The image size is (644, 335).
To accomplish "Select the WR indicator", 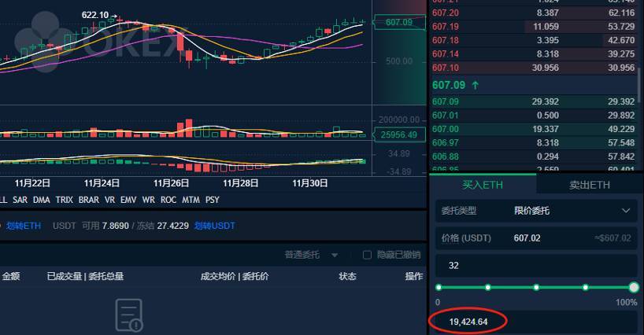I will [149, 200].
